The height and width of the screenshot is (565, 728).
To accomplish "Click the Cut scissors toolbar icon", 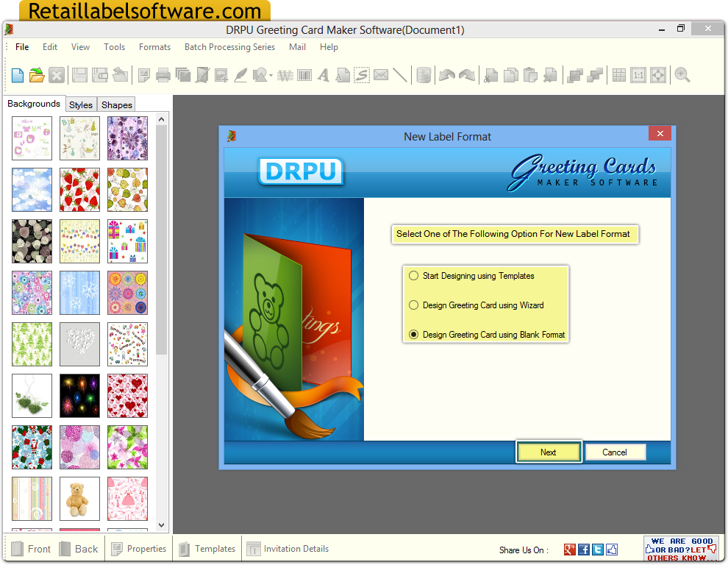I will tap(490, 75).
